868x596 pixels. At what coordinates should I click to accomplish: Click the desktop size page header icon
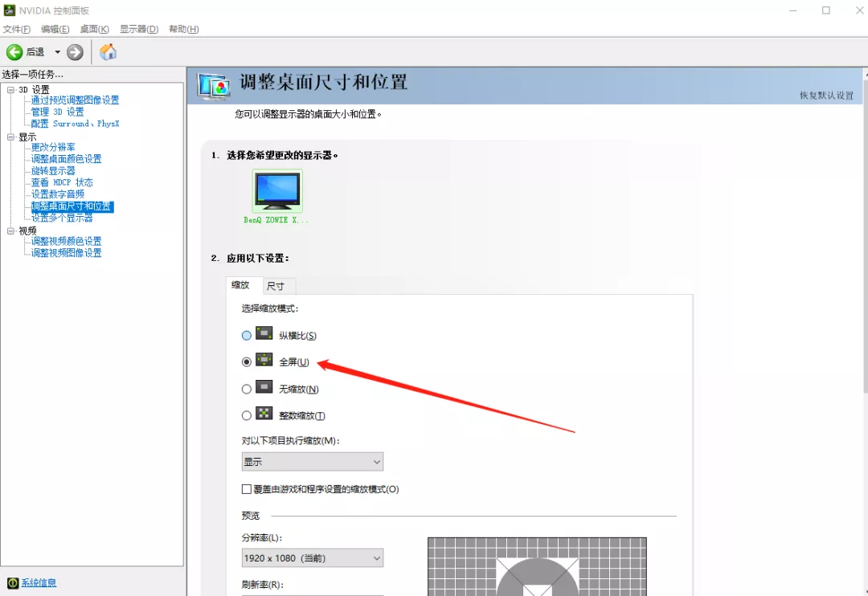214,86
